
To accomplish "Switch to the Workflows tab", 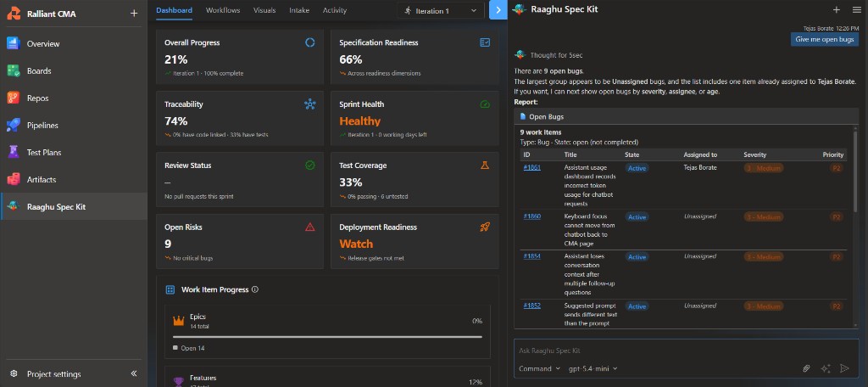I will (223, 10).
